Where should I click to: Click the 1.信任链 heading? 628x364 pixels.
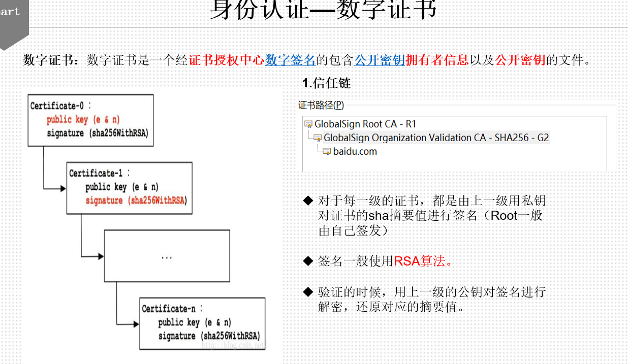point(326,83)
